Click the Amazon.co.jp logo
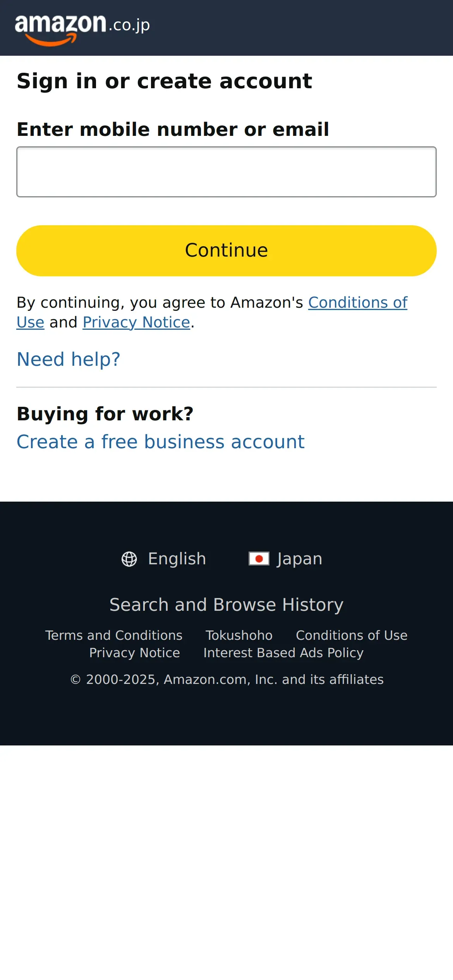 click(82, 26)
